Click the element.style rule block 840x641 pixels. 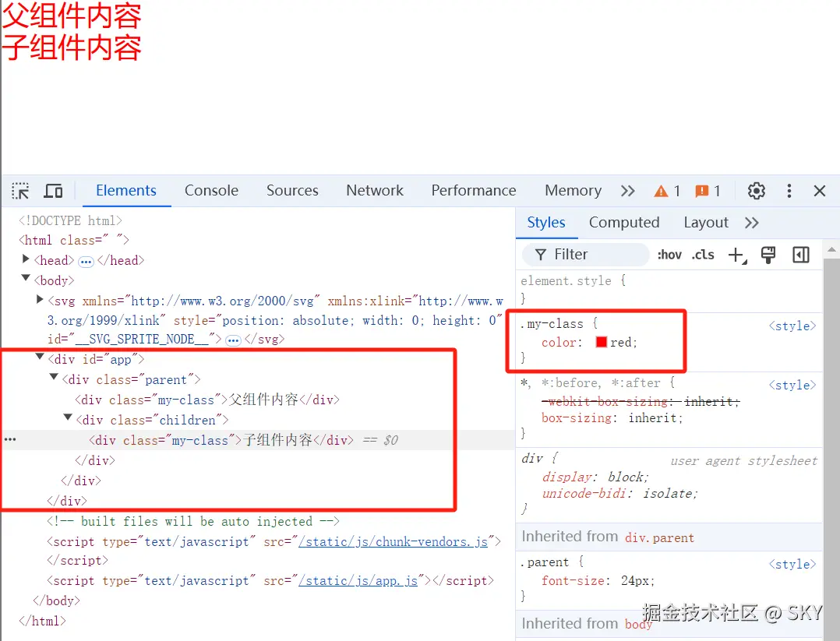669,289
